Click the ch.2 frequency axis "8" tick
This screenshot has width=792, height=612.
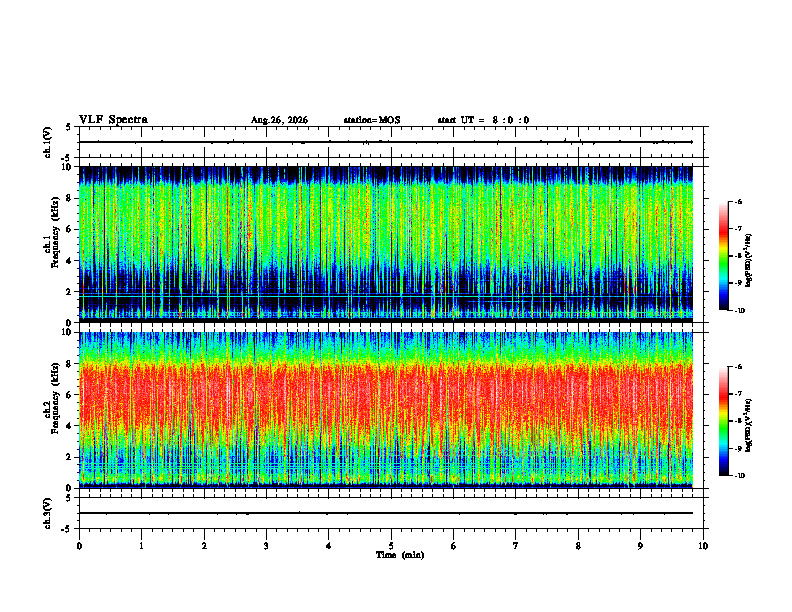tap(71, 364)
